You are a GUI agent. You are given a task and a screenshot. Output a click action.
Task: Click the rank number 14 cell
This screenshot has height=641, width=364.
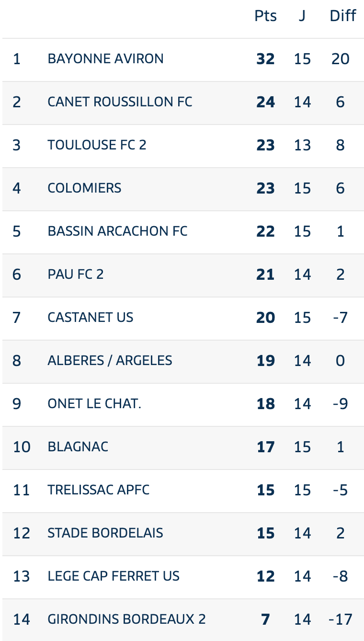coord(22,619)
